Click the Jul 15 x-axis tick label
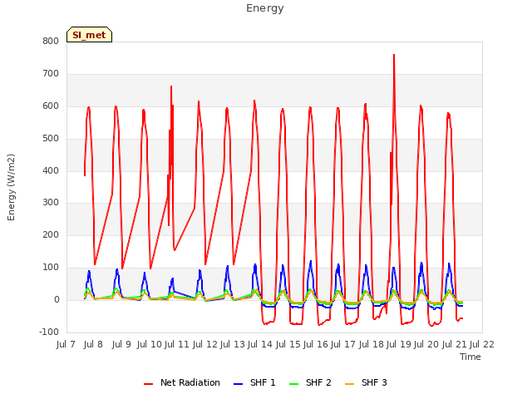532x399 pixels. coord(288,345)
